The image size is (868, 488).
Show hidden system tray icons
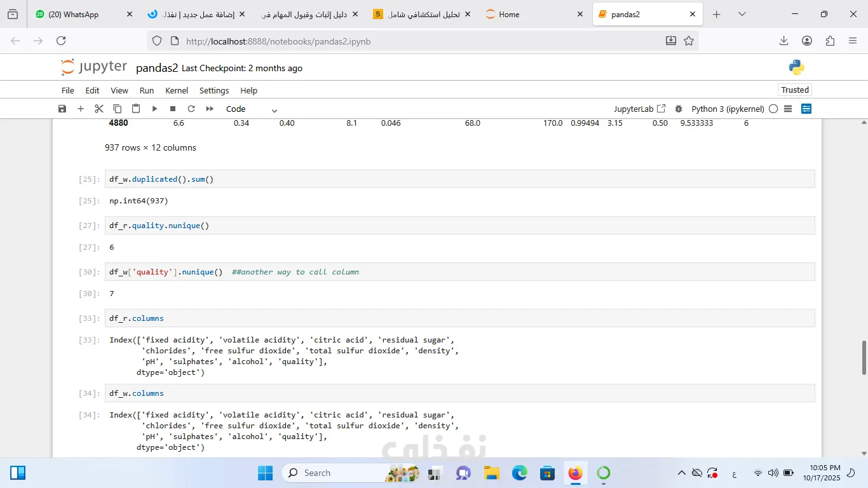(681, 473)
